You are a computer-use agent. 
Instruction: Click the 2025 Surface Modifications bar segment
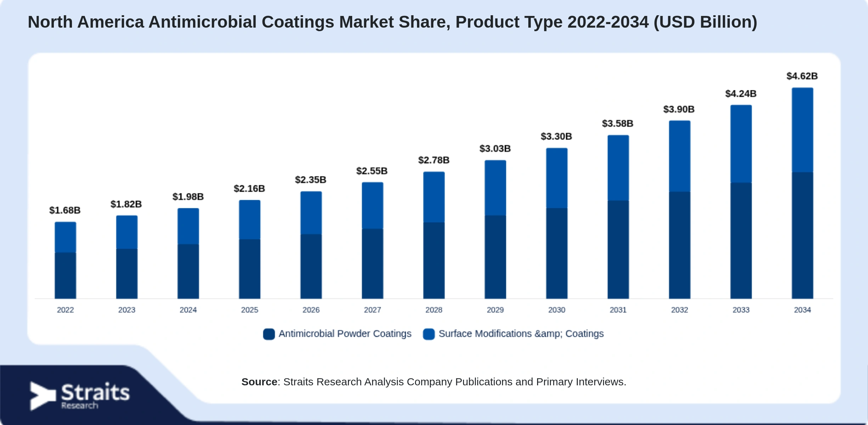tap(250, 220)
